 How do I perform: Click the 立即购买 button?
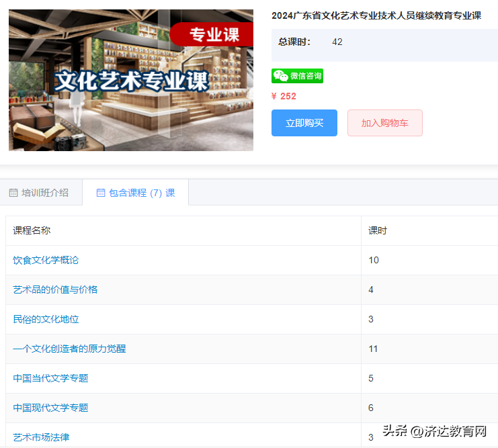point(304,123)
